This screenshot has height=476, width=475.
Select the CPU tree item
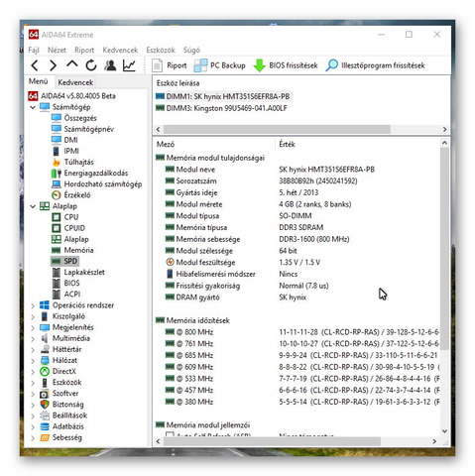(x=65, y=217)
